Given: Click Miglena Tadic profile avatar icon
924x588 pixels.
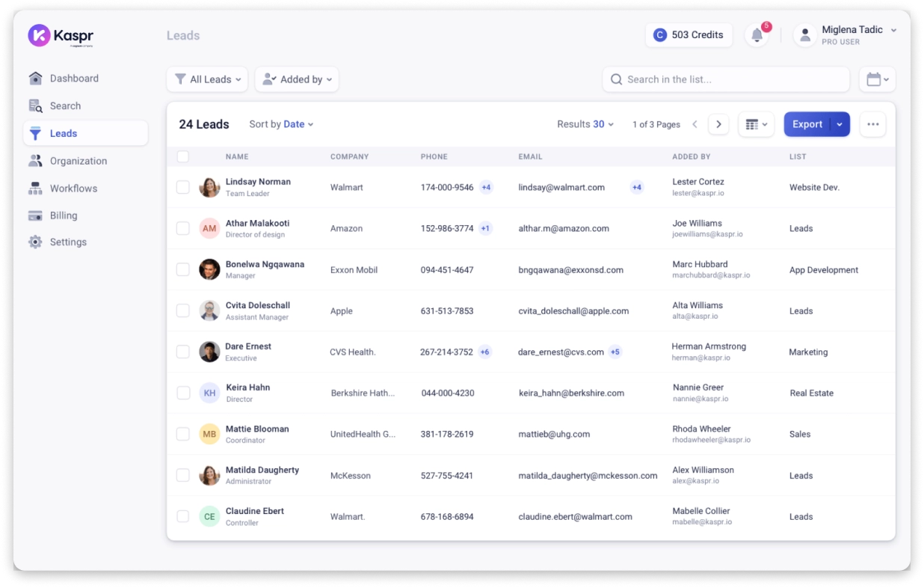Looking at the screenshot, I should coord(805,35).
